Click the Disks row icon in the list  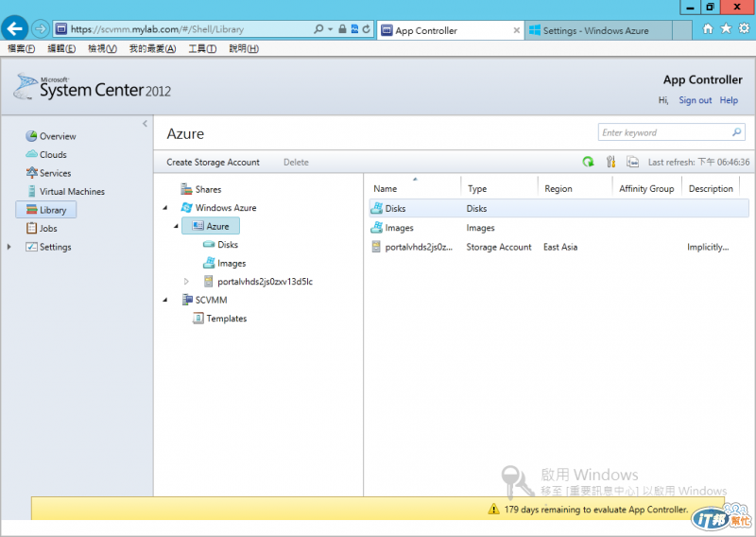[376, 208]
